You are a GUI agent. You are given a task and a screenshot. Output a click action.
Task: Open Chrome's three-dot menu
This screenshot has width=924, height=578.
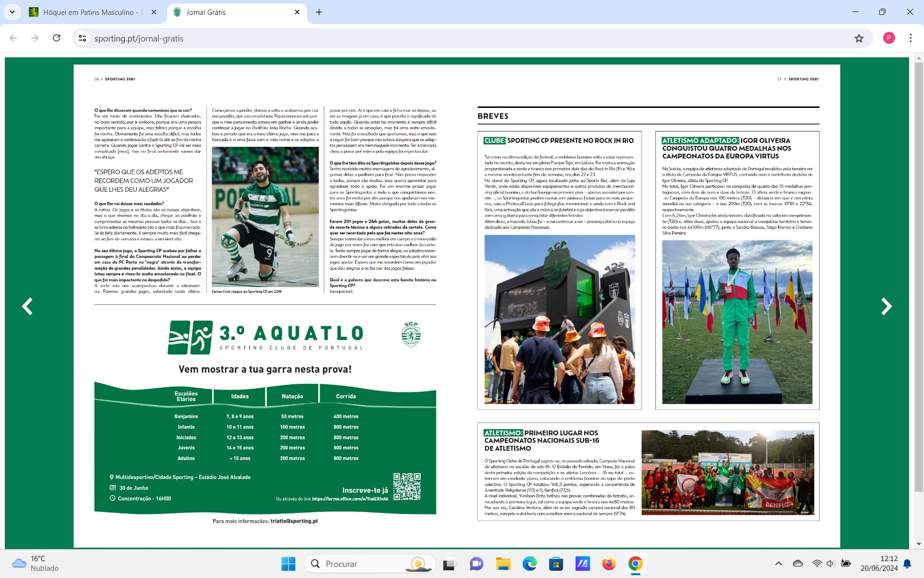[x=911, y=38]
